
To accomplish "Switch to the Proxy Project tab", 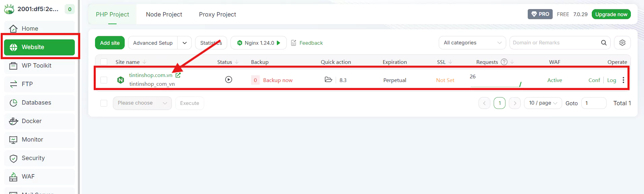I will click(217, 14).
